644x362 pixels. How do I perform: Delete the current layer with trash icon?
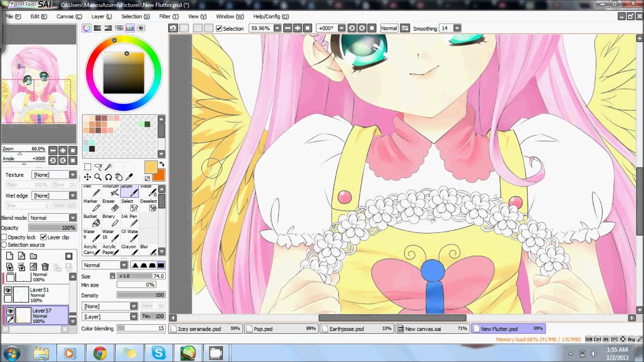(x=45, y=266)
